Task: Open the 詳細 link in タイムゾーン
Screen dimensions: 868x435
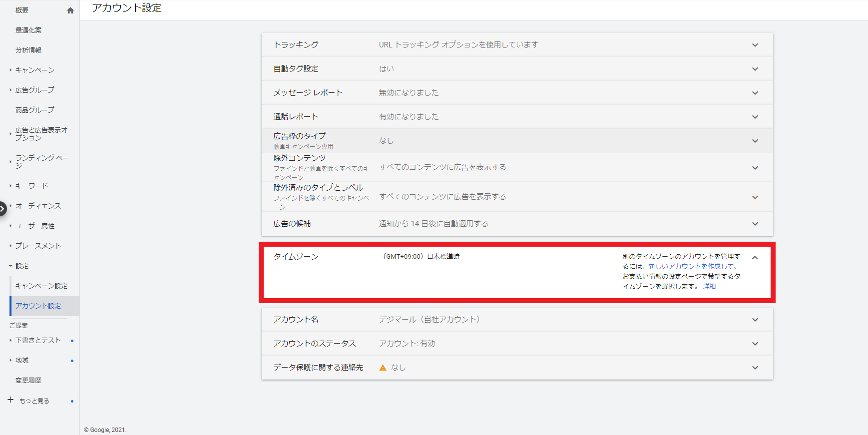Action: click(x=709, y=287)
